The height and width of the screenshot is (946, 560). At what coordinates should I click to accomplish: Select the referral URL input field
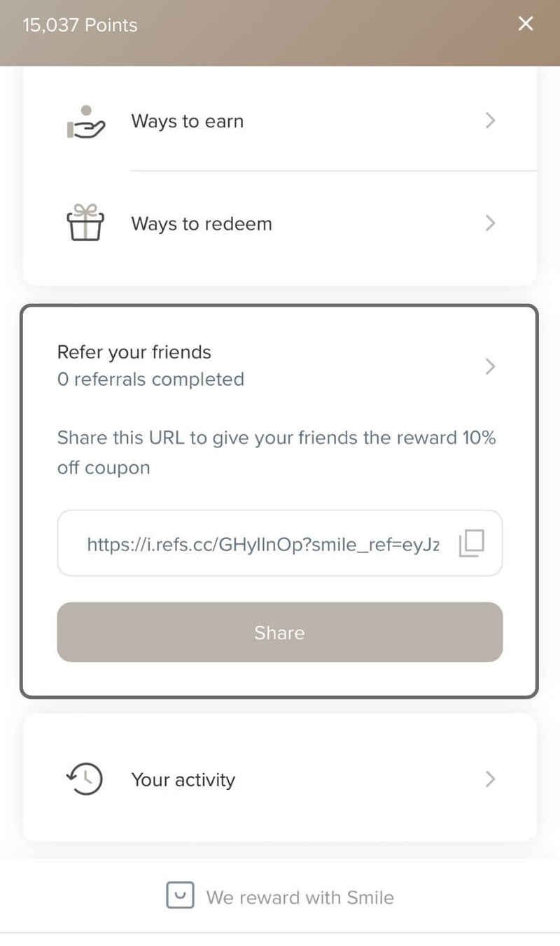click(x=262, y=544)
